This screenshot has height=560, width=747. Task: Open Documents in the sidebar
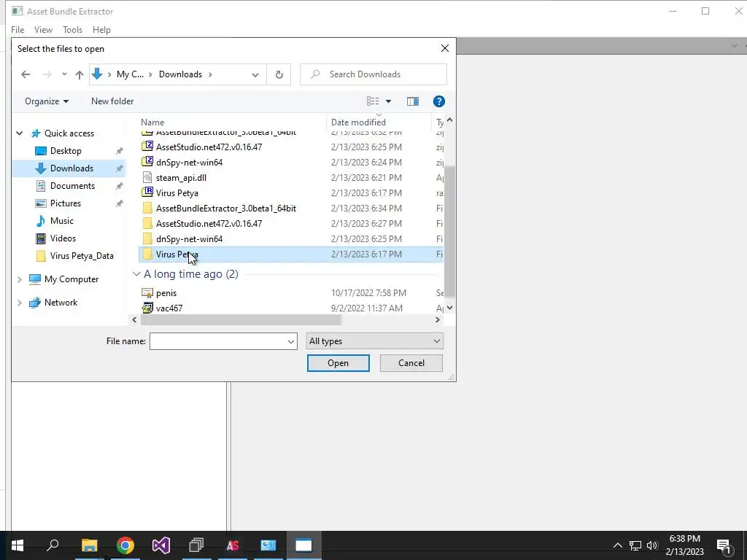point(72,186)
